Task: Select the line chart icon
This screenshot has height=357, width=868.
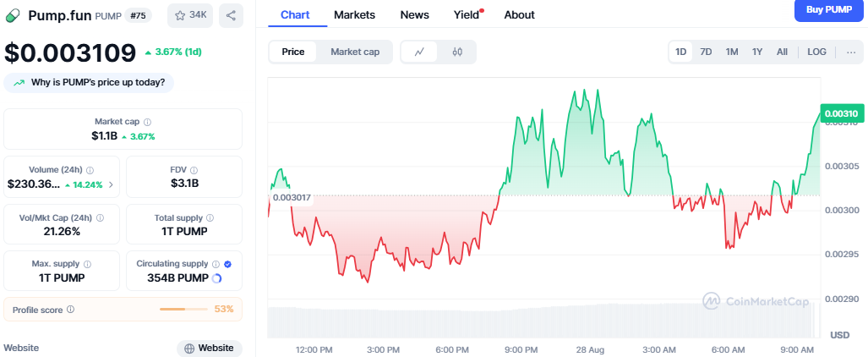Action: (419, 52)
